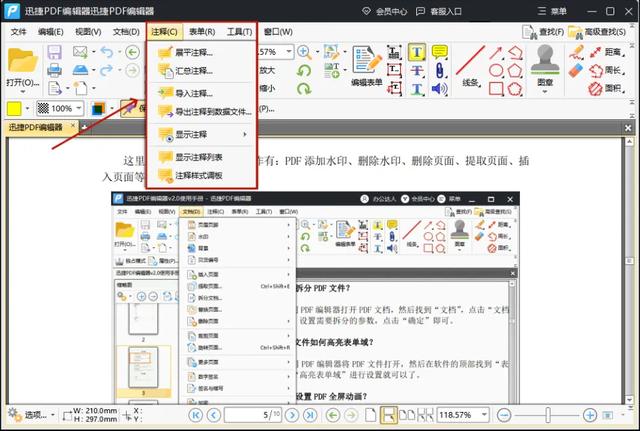
Task: Open the dropdown arrow next to the email icon
Action: (x=94, y=52)
